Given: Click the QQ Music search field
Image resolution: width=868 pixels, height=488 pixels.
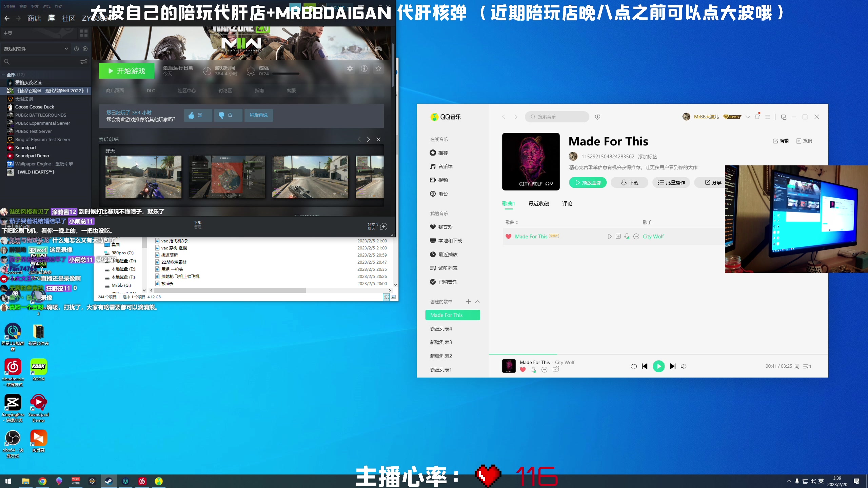Looking at the screenshot, I should tap(557, 117).
